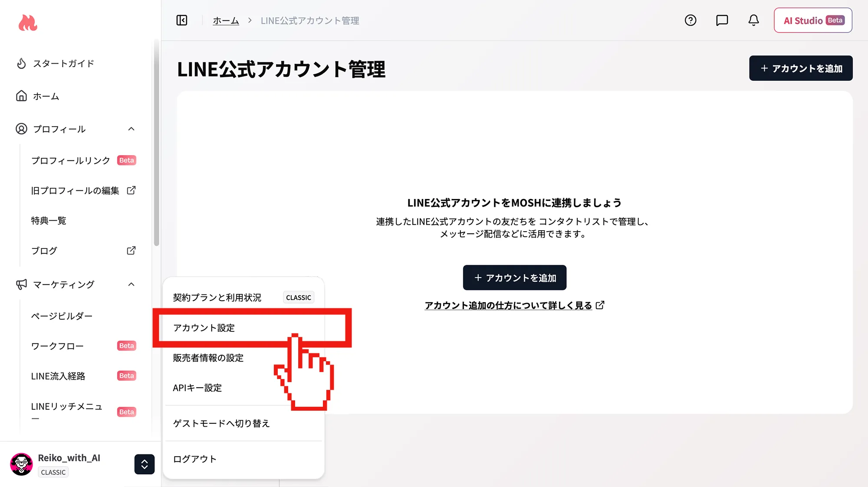The width and height of the screenshot is (868, 487).
Task: Click external link icon beside ブログ
Action: (x=131, y=251)
